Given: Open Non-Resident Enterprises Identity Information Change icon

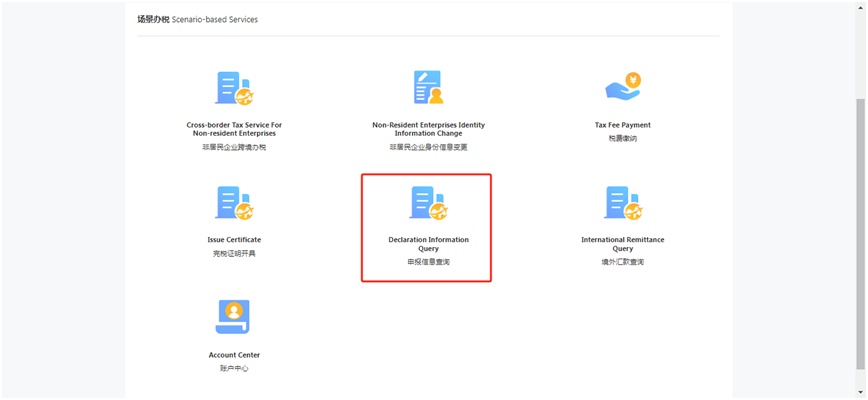Looking at the screenshot, I should tap(428, 87).
